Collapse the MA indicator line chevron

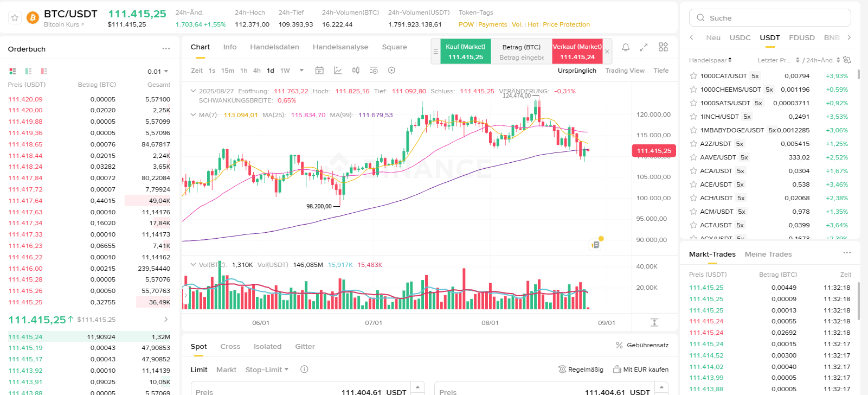(x=193, y=115)
